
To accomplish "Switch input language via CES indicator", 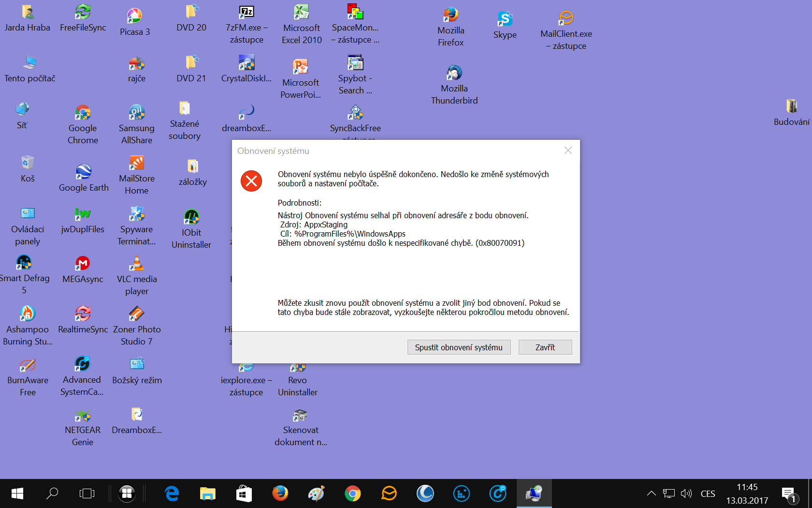I will point(708,493).
